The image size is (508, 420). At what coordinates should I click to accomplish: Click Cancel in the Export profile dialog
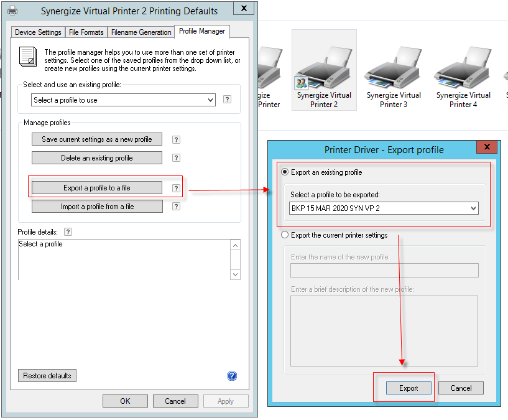click(x=461, y=388)
